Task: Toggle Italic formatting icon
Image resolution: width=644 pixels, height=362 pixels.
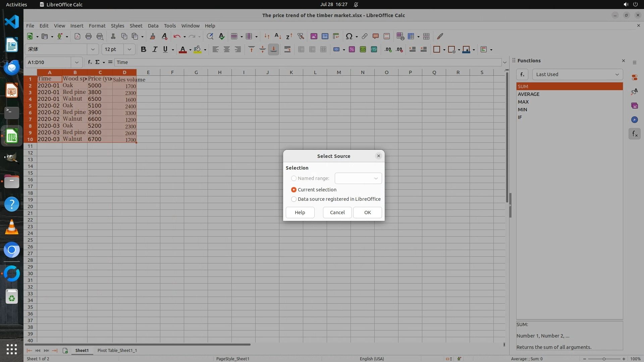Action: click(155, 50)
